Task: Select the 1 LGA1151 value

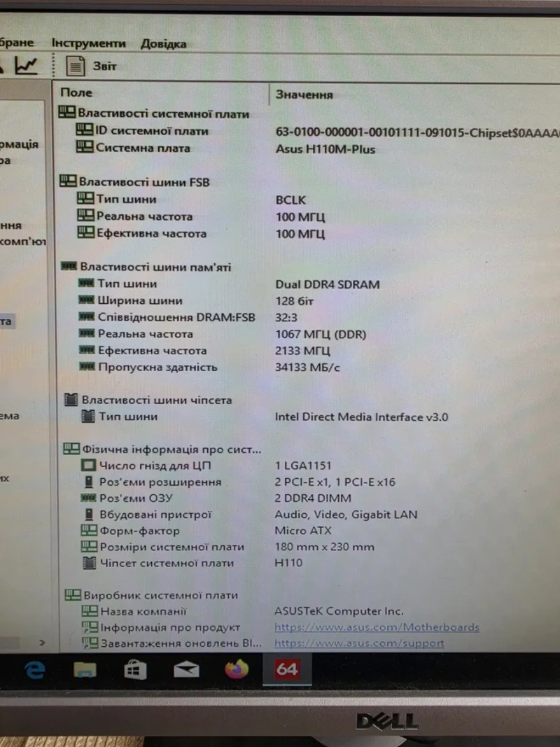Action: point(303,466)
